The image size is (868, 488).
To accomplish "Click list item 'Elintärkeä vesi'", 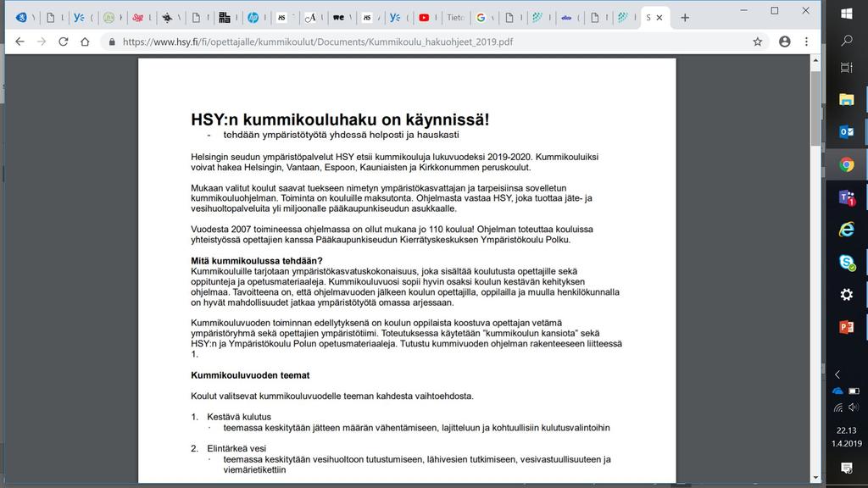I will tap(236, 448).
